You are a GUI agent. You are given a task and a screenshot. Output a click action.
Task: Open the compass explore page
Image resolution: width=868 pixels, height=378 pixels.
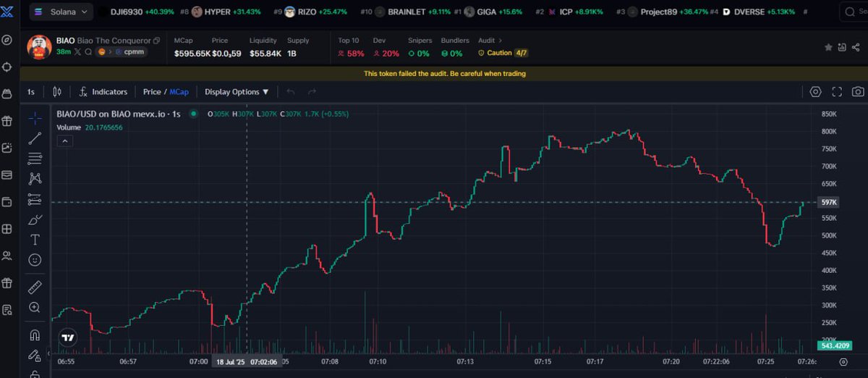click(x=7, y=40)
